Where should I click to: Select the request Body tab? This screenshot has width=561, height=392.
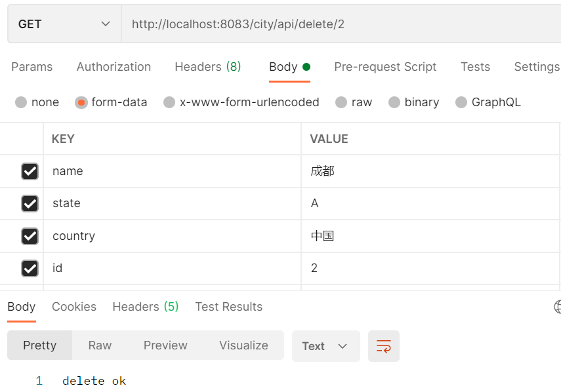pyautogui.click(x=289, y=67)
